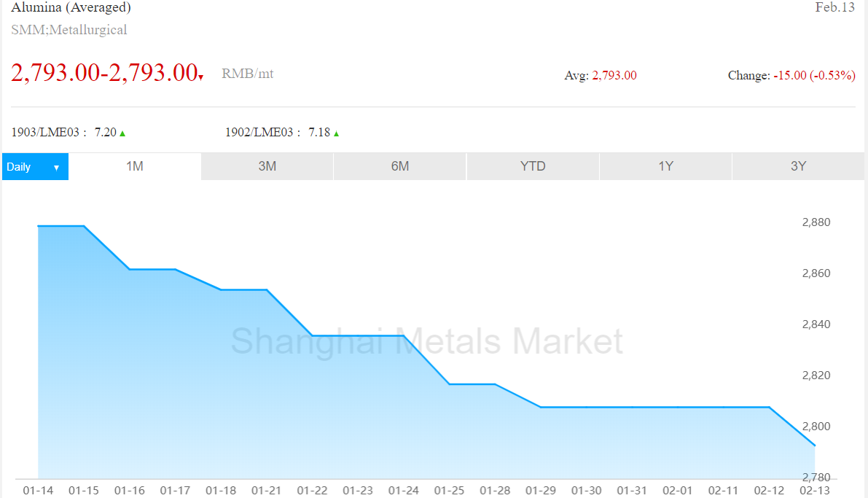
Task: Select the 3M time range tab
Action: pos(267,166)
